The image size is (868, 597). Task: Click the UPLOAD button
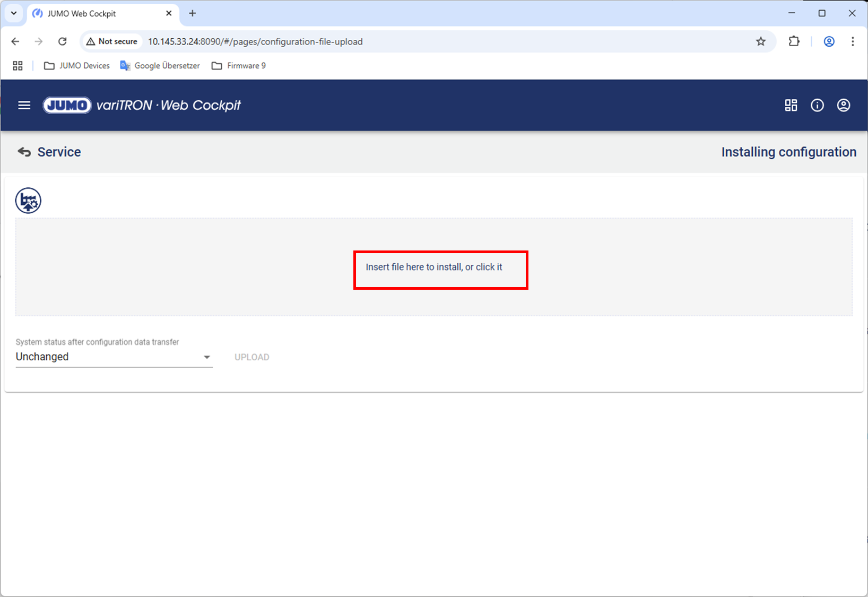tap(252, 357)
